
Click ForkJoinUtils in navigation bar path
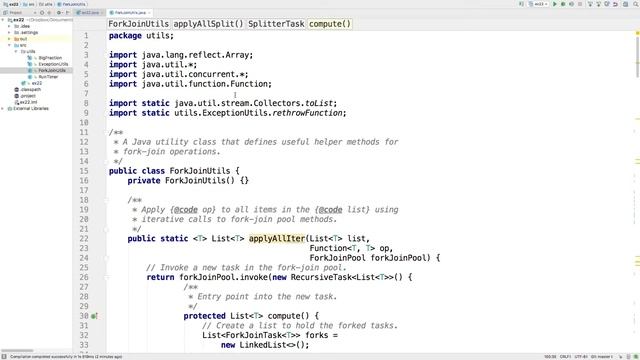(71, 4)
